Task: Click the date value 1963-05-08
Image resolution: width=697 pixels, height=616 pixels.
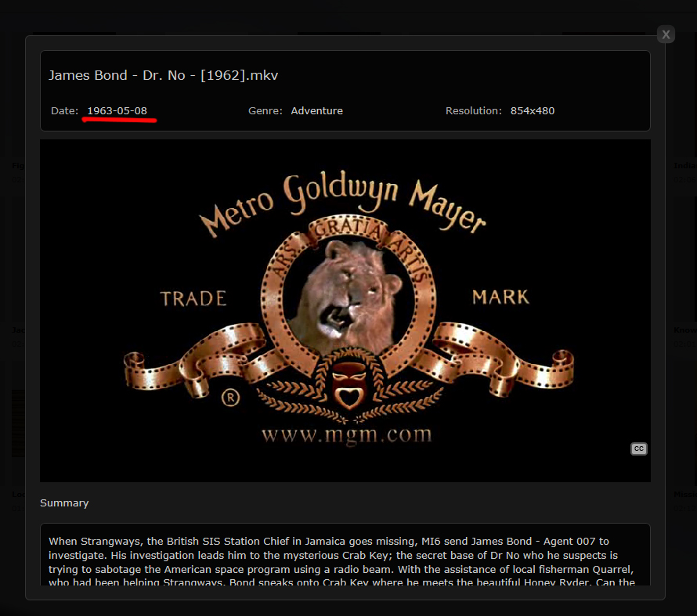Action: (117, 110)
